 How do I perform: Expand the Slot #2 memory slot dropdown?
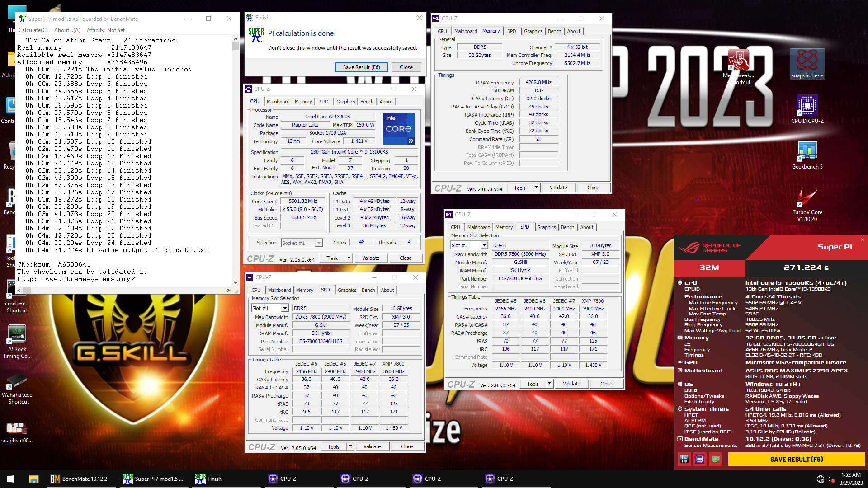(484, 245)
